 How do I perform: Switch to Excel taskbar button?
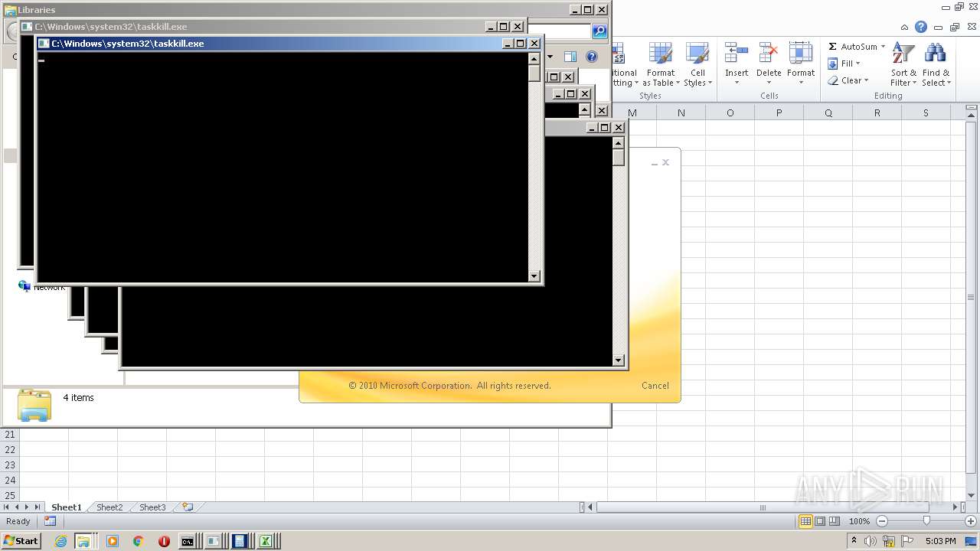click(266, 541)
